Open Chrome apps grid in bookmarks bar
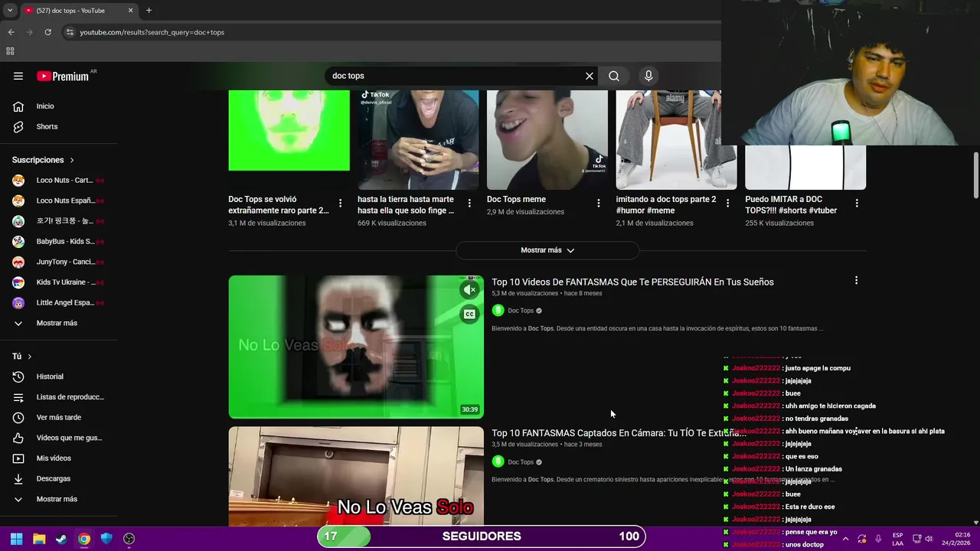This screenshot has width=980, height=551. 10,51
